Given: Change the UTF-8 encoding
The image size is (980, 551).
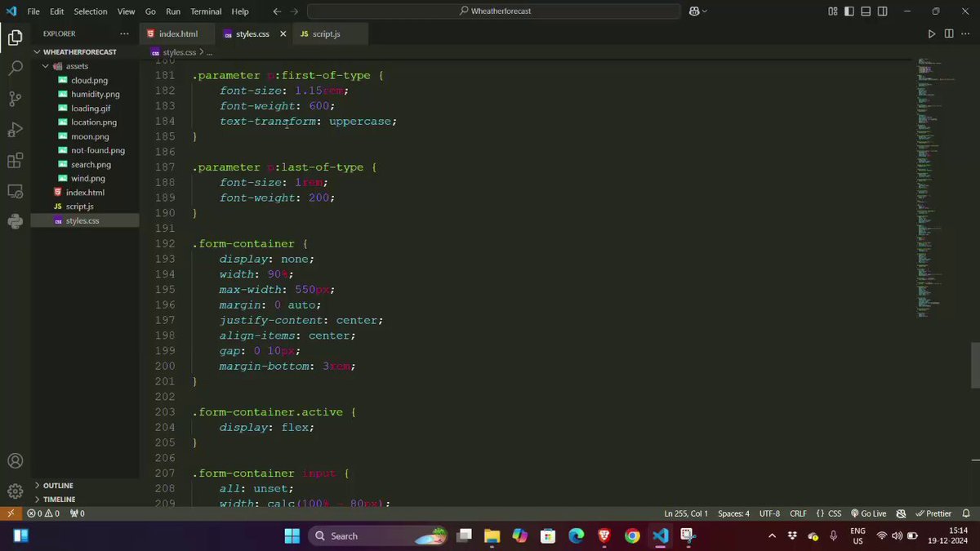Looking at the screenshot, I should coord(769,513).
